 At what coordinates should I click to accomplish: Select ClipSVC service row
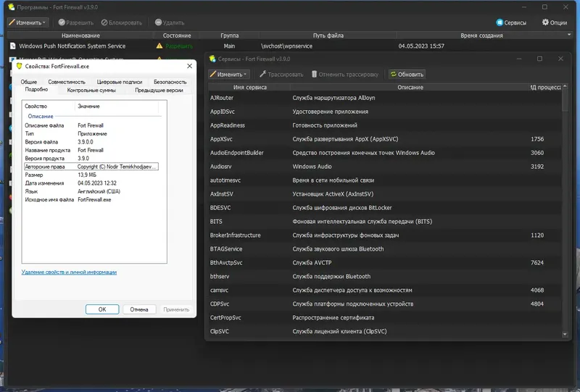(x=385, y=331)
